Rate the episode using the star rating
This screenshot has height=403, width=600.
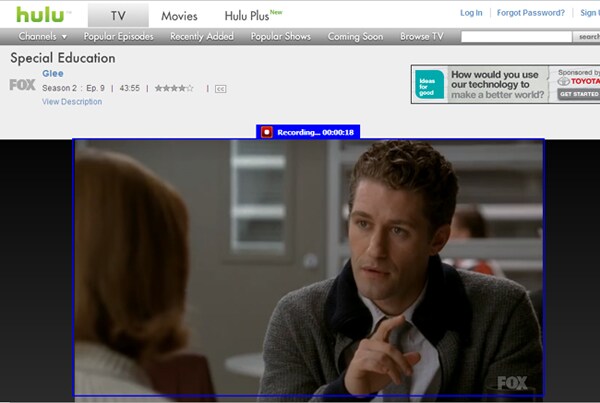[174, 88]
